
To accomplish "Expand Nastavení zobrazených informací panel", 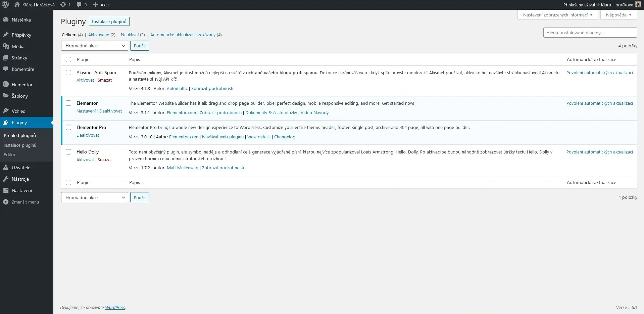I will tap(558, 15).
